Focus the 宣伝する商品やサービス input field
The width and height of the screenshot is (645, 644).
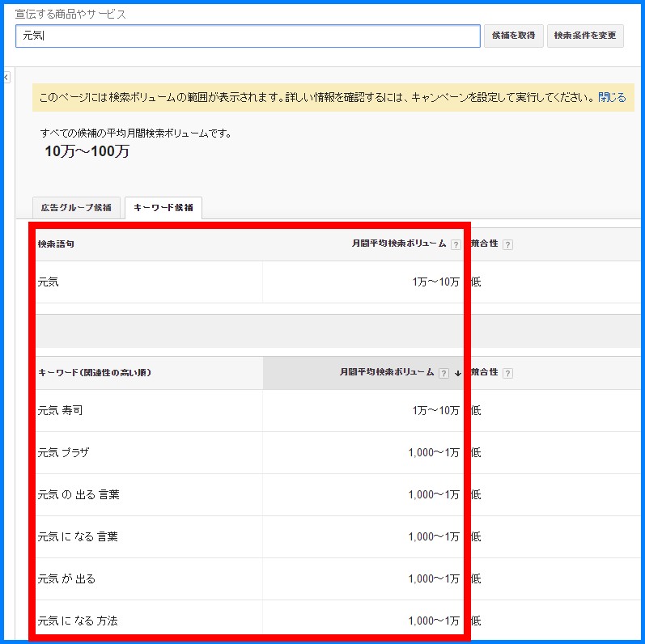click(248, 36)
